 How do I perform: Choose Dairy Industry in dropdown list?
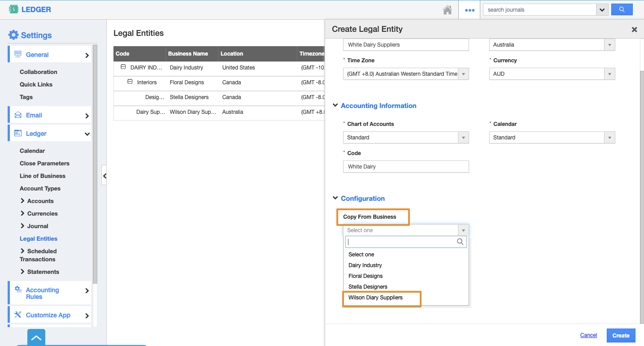pyautogui.click(x=365, y=265)
